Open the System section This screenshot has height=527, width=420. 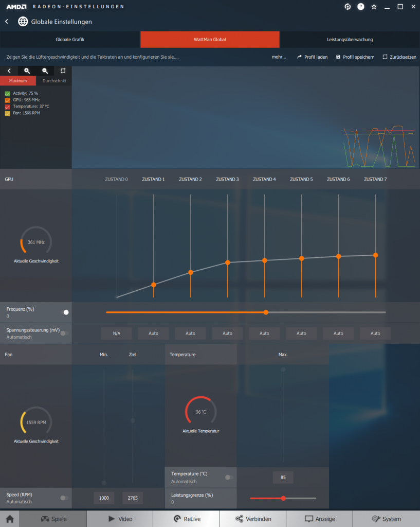[386, 519]
